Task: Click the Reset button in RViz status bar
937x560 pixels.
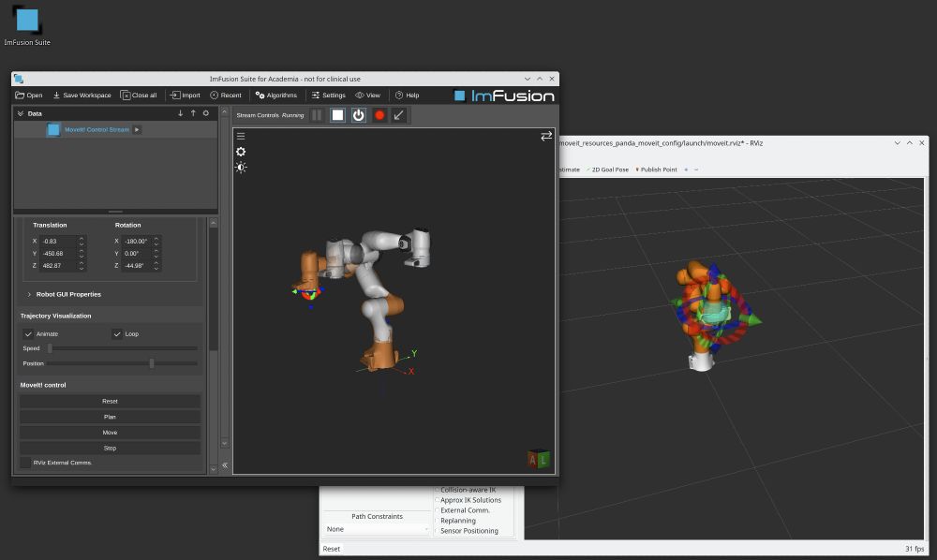Action: tap(331, 549)
